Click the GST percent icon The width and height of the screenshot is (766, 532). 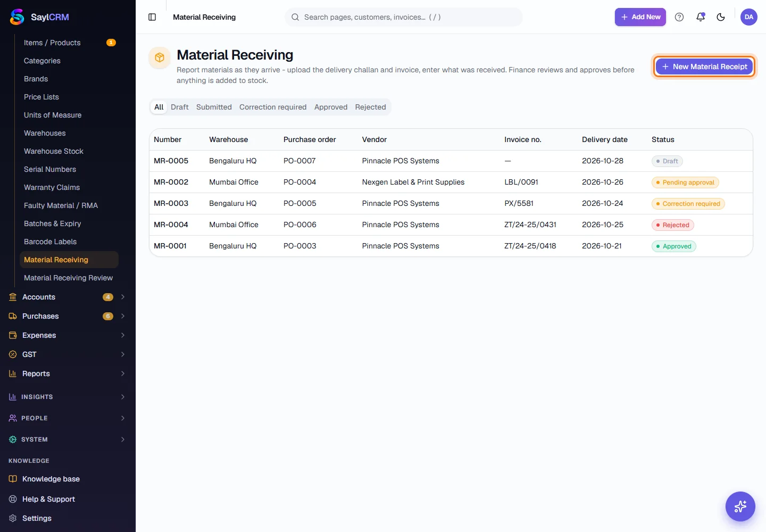point(13,354)
